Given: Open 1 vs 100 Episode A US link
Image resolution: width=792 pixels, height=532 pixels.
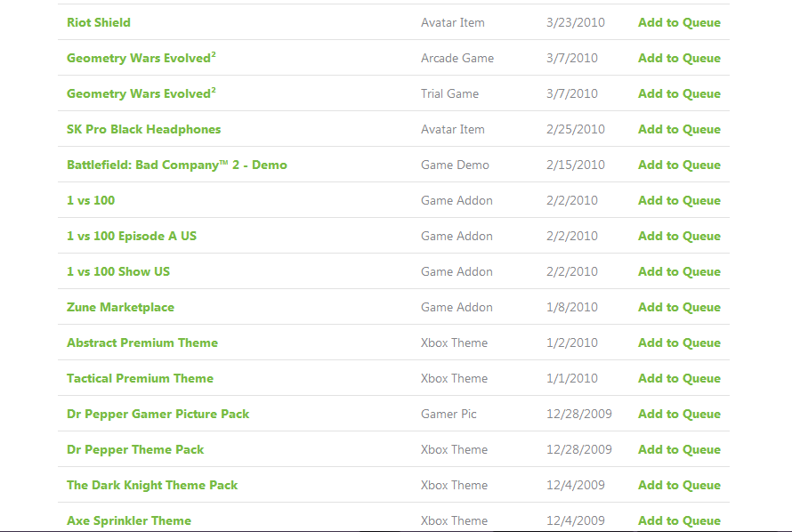Looking at the screenshot, I should tap(132, 237).
